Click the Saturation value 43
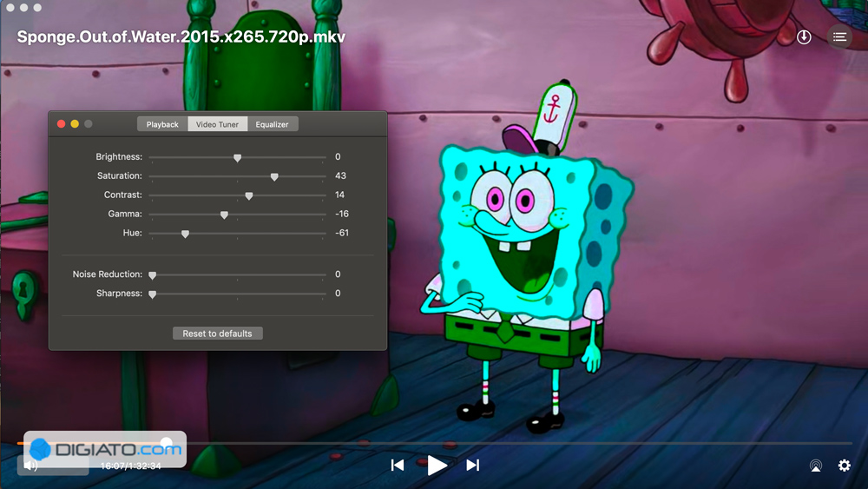 pyautogui.click(x=340, y=175)
